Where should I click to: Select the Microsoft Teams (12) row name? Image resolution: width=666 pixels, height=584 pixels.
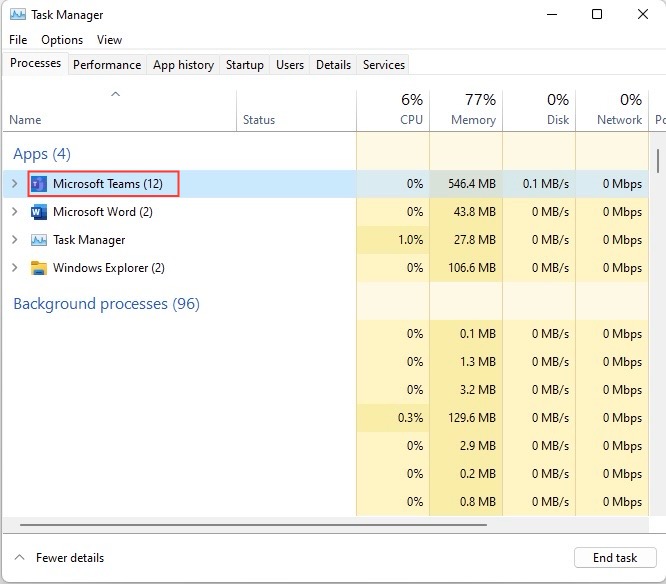click(x=107, y=184)
